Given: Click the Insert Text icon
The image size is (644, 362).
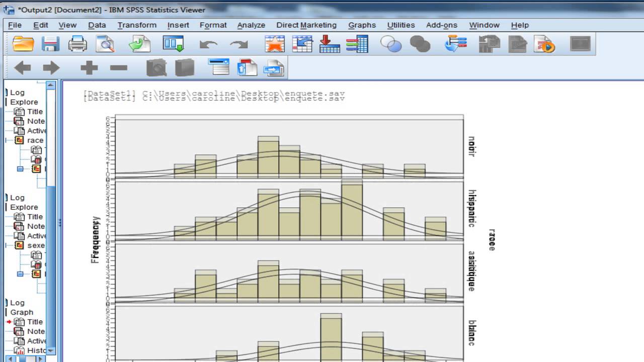Looking at the screenshot, I should pos(274,67).
